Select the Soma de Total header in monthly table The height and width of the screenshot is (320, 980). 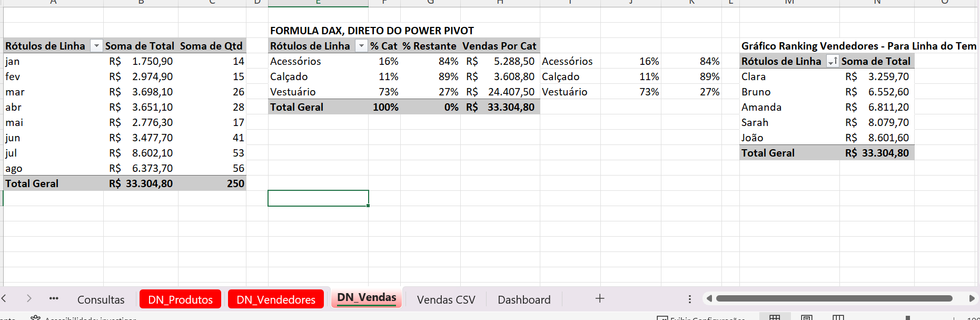click(x=141, y=46)
